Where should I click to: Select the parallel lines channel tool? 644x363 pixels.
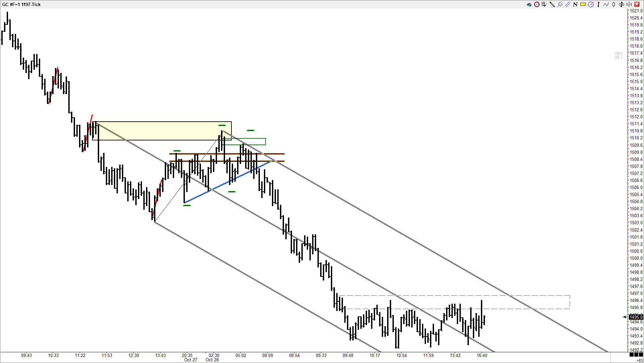click(x=568, y=4)
